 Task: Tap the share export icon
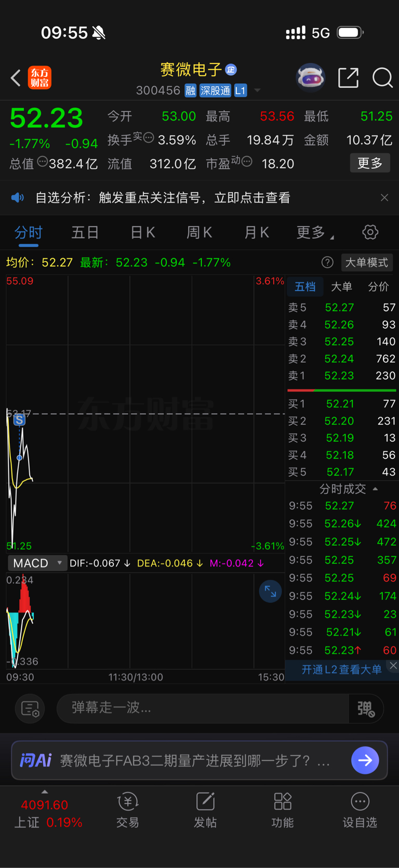348,78
